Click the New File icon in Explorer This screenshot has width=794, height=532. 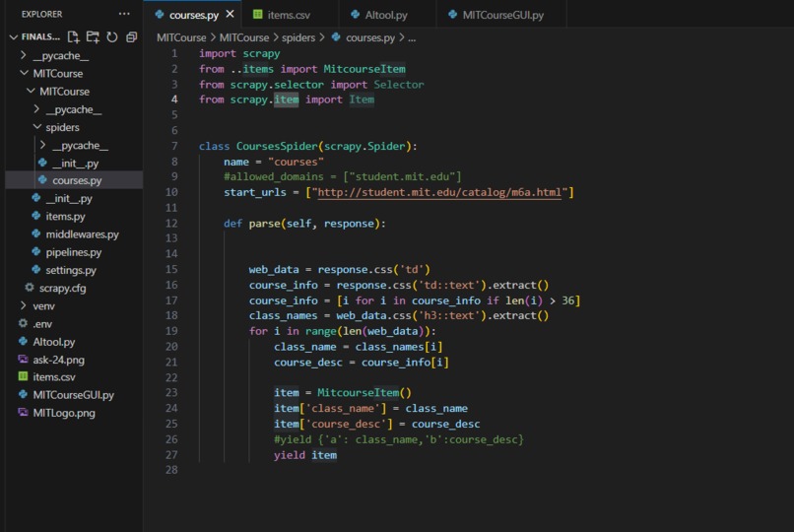tap(74, 37)
